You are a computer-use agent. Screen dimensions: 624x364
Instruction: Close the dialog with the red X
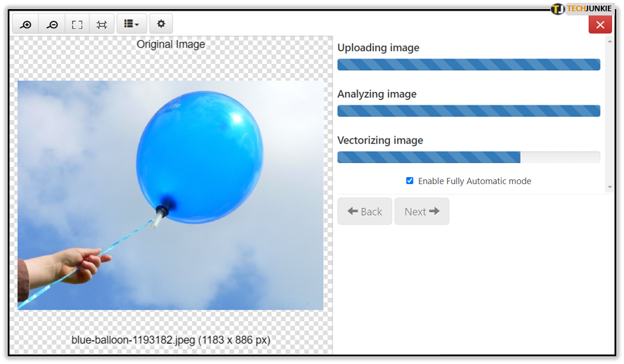click(x=600, y=25)
